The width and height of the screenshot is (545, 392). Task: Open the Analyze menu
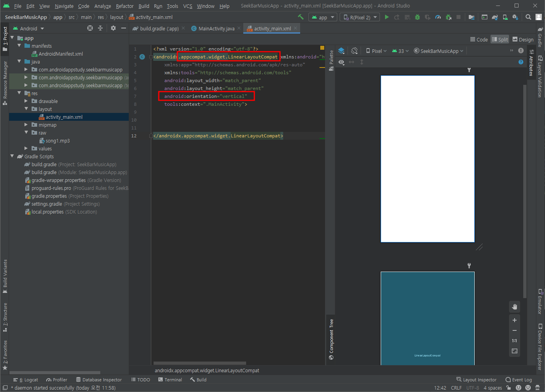[103, 6]
